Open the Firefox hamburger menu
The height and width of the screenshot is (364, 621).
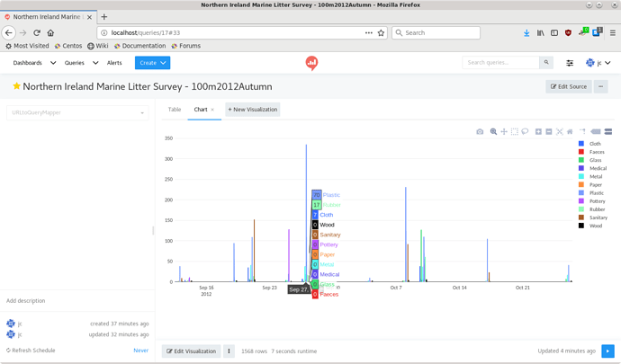[x=612, y=33]
